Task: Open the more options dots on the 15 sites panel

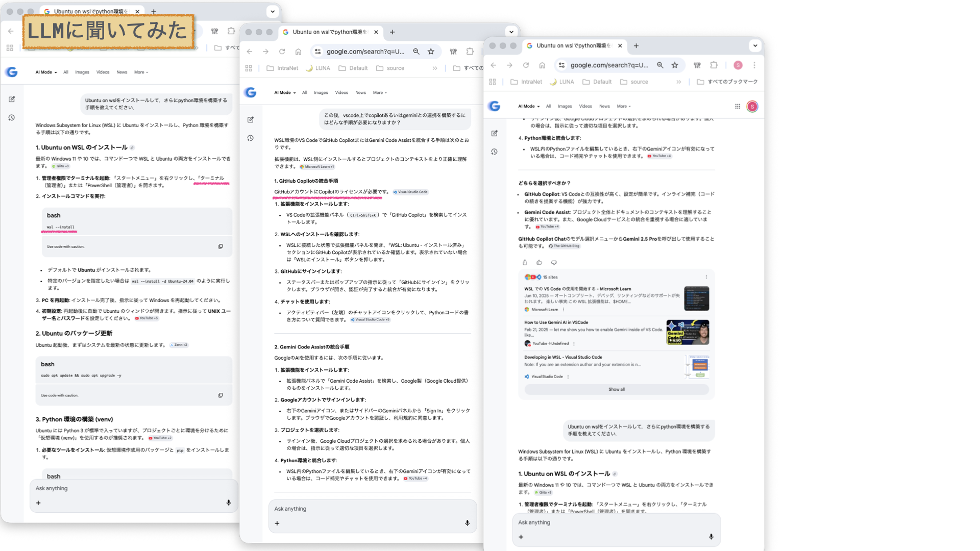Action: point(706,277)
